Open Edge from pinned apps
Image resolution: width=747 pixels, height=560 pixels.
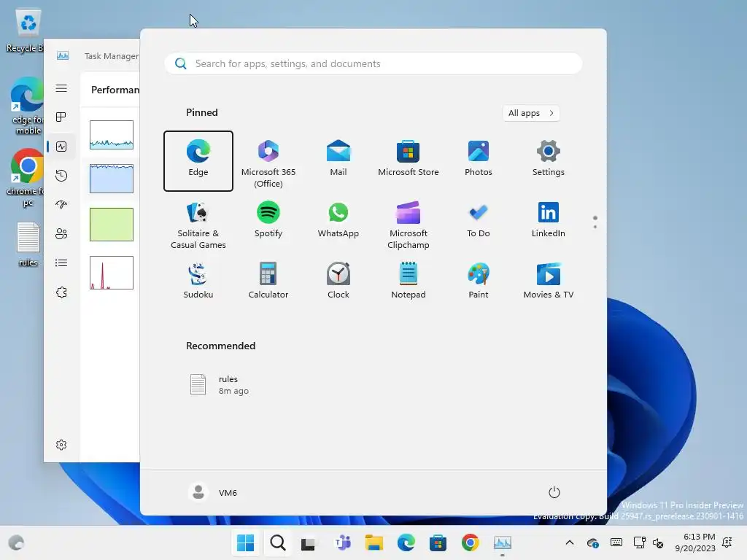(x=198, y=161)
